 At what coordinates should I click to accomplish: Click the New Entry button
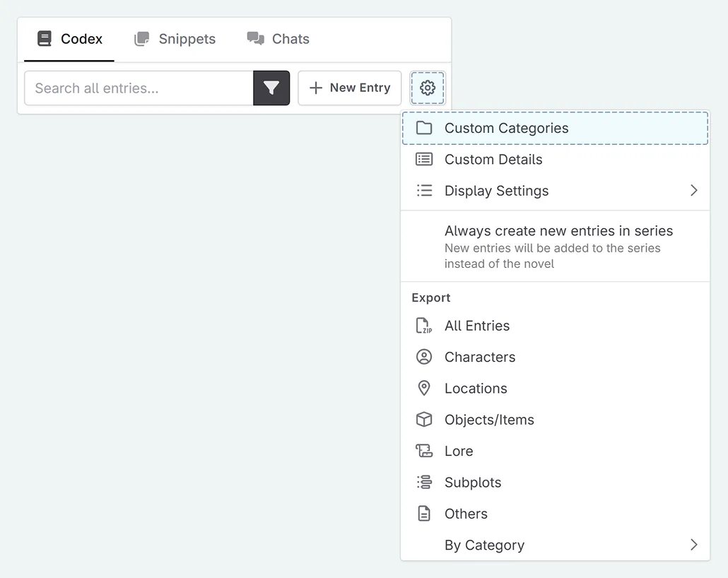click(350, 88)
